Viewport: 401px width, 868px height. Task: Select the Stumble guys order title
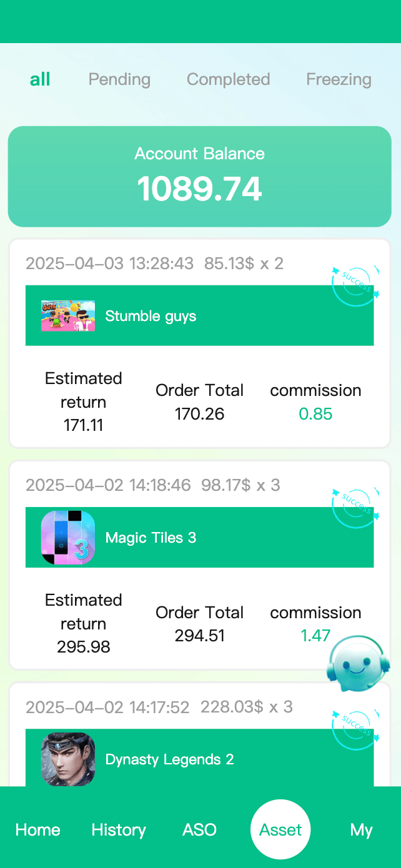[151, 316]
